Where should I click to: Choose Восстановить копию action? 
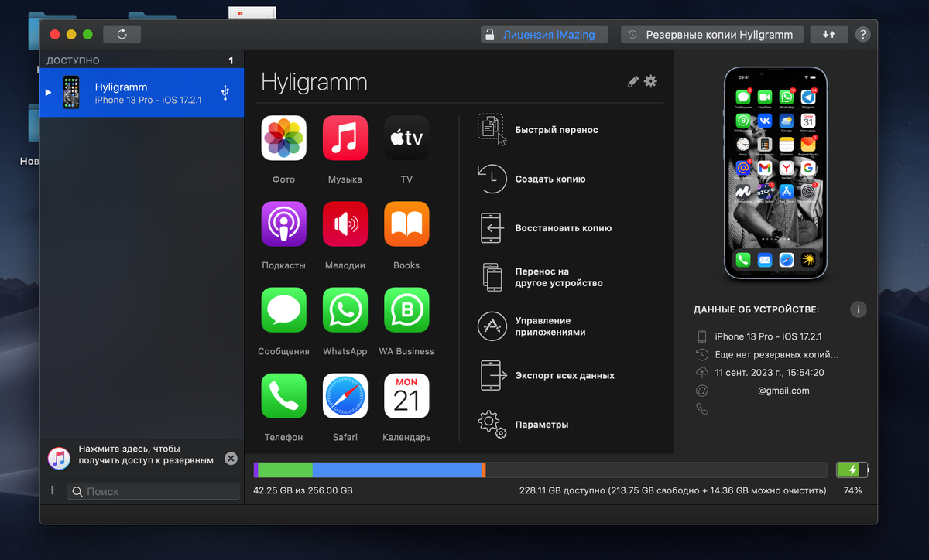pos(546,228)
